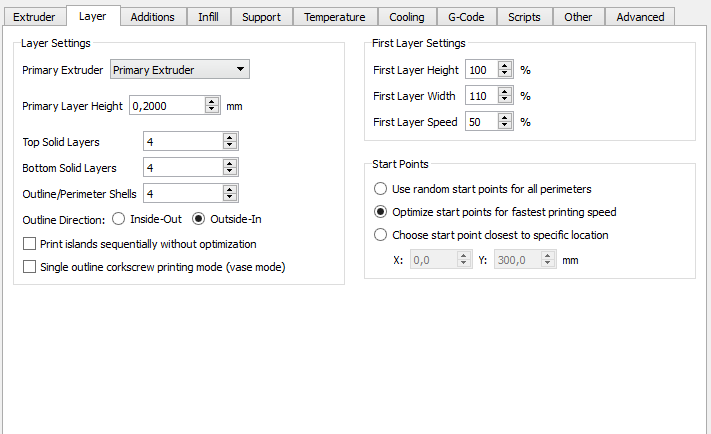Enable single outline corkscrew vase mode
The width and height of the screenshot is (711, 434).
click(x=29, y=267)
